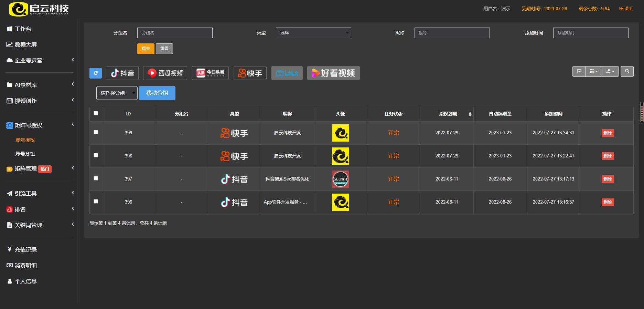Check the checkbox for row 398
This screenshot has width=644, height=309.
[96, 155]
